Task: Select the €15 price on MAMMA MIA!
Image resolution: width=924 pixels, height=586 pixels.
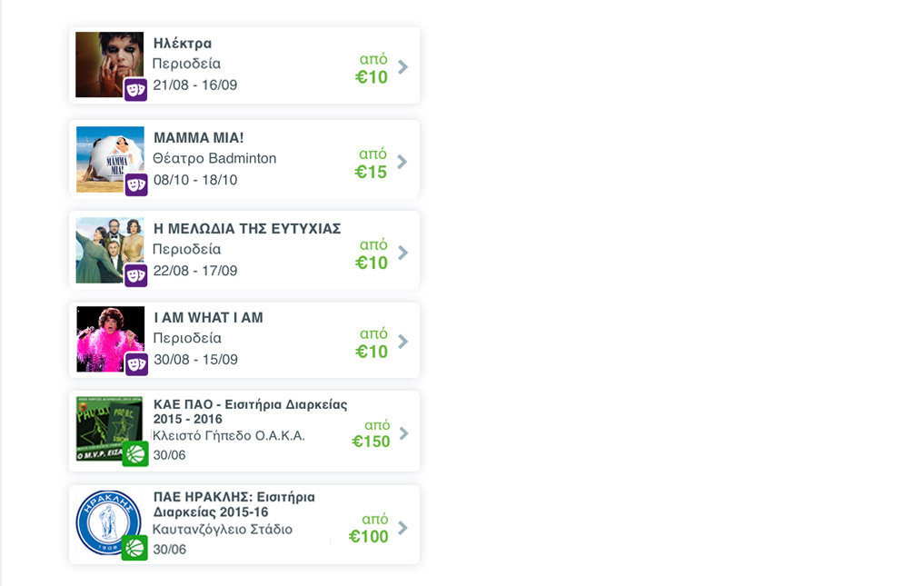Action: tap(371, 172)
